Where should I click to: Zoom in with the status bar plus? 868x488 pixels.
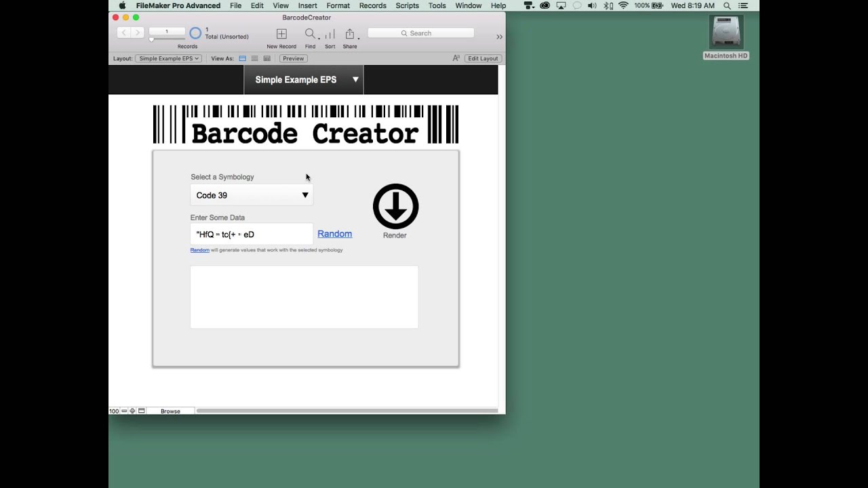tap(132, 411)
